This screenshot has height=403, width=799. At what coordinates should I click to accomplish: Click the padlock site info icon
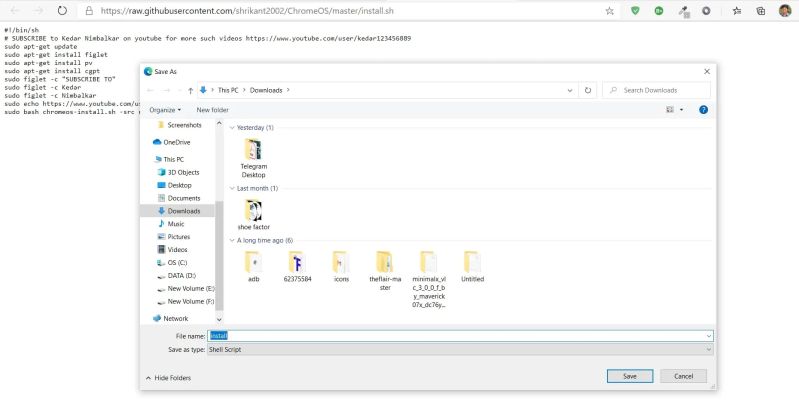pos(89,11)
